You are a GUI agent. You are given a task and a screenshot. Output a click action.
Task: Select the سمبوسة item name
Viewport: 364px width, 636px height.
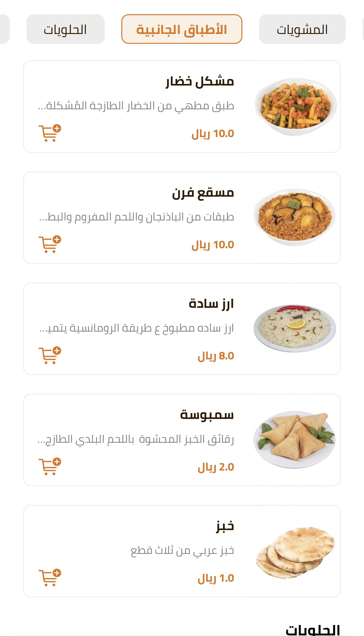pyautogui.click(x=207, y=415)
